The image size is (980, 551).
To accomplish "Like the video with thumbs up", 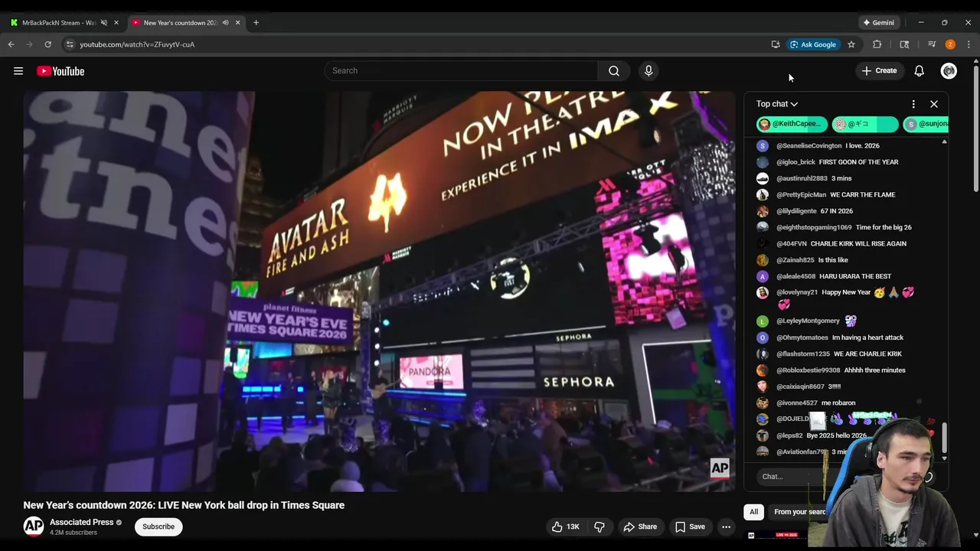I will [x=566, y=527].
